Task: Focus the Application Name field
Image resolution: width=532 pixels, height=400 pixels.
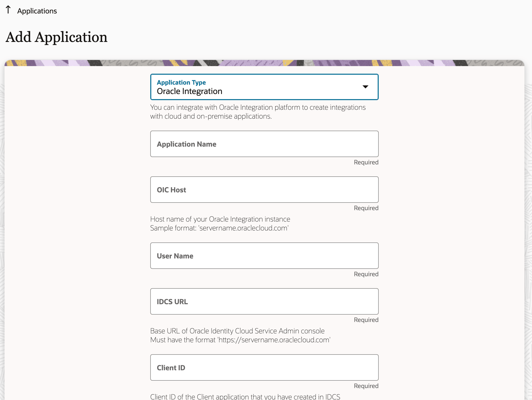Action: coord(264,144)
